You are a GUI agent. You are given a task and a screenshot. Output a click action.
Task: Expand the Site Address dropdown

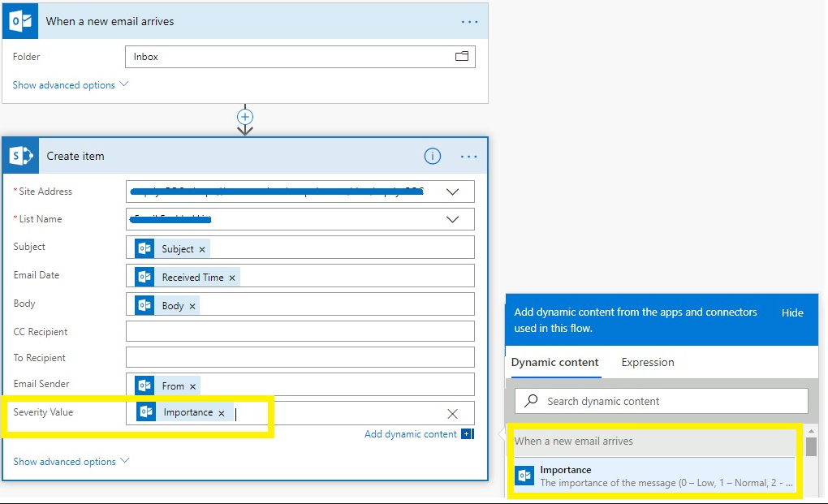453,192
